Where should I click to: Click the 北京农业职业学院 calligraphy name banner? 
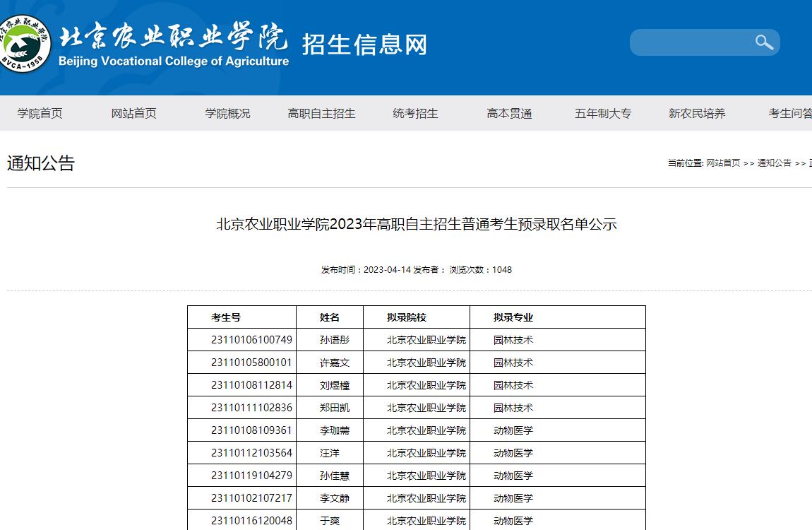[x=174, y=36]
